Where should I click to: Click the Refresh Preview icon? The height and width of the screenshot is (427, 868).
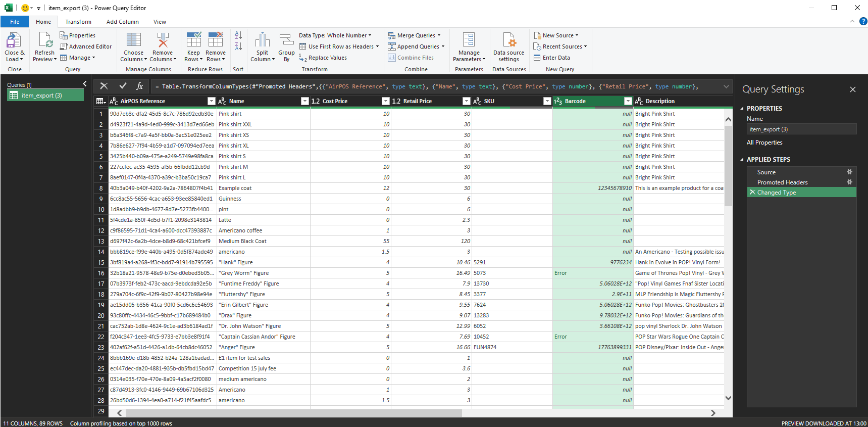pyautogui.click(x=45, y=40)
